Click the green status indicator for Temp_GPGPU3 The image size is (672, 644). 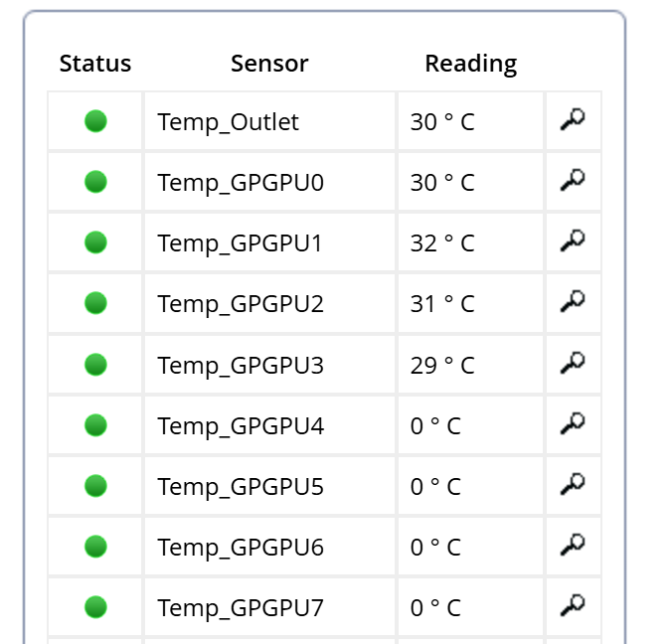(x=95, y=365)
